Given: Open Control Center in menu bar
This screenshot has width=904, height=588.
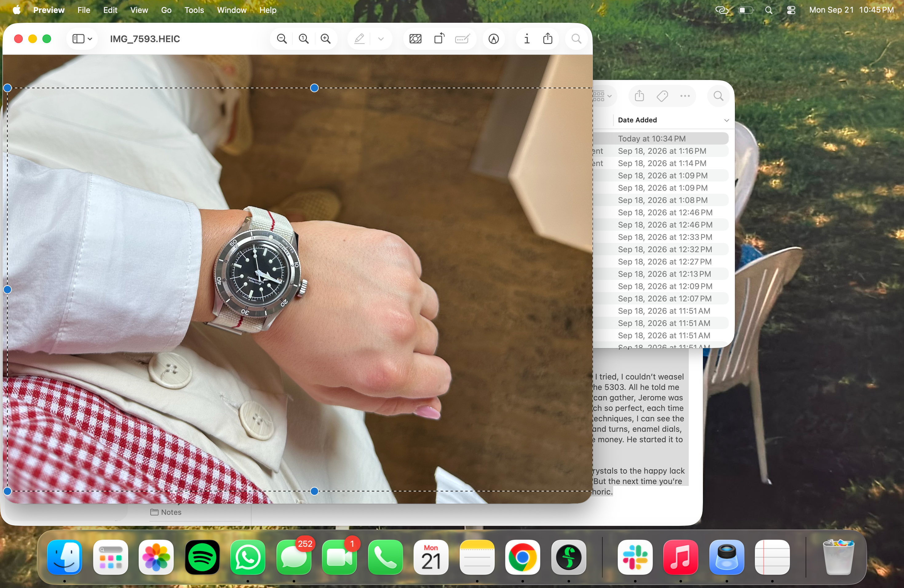Looking at the screenshot, I should tap(791, 10).
